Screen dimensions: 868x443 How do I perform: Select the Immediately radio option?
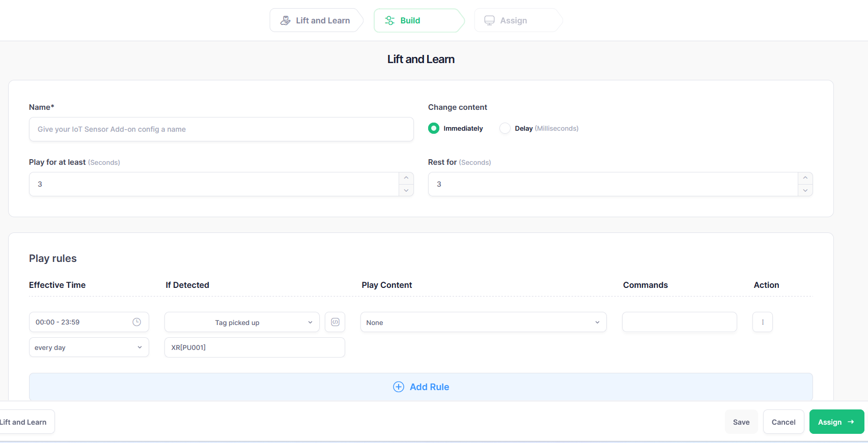pyautogui.click(x=434, y=128)
